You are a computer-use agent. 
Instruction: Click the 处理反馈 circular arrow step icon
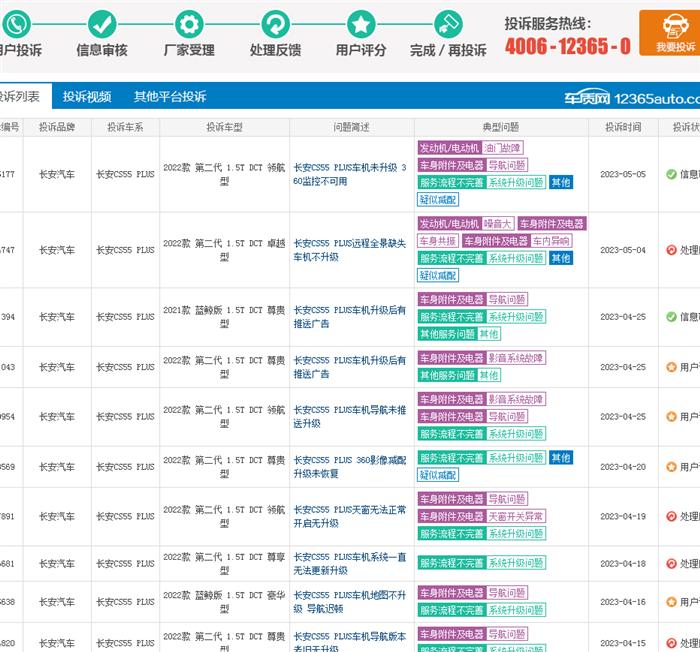click(275, 24)
